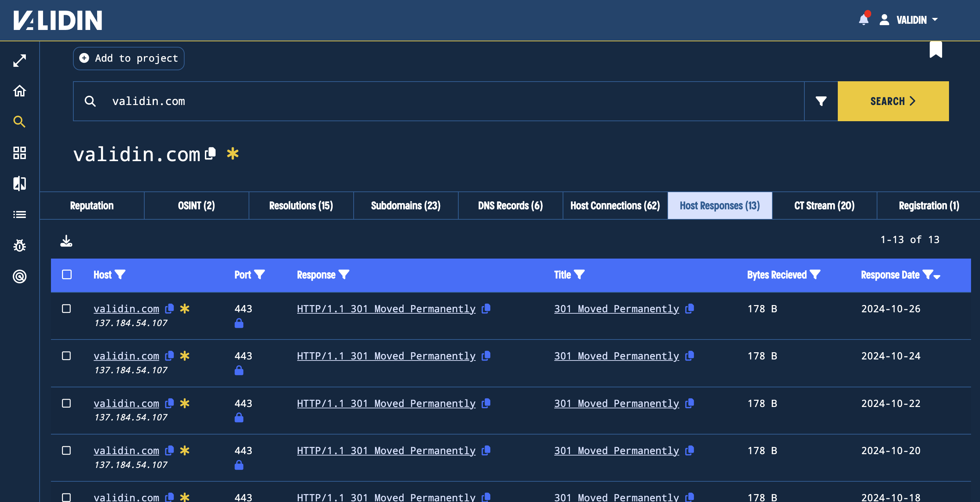The height and width of the screenshot is (502, 980).
Task: Filter the Host column
Action: click(x=120, y=274)
